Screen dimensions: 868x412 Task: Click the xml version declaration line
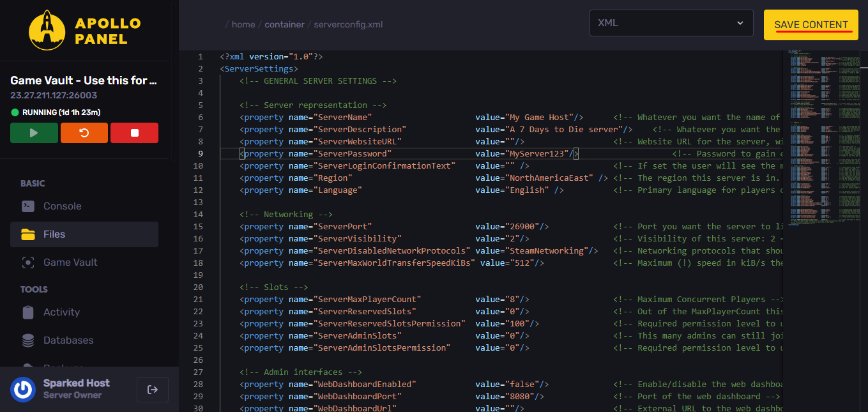pyautogui.click(x=271, y=57)
